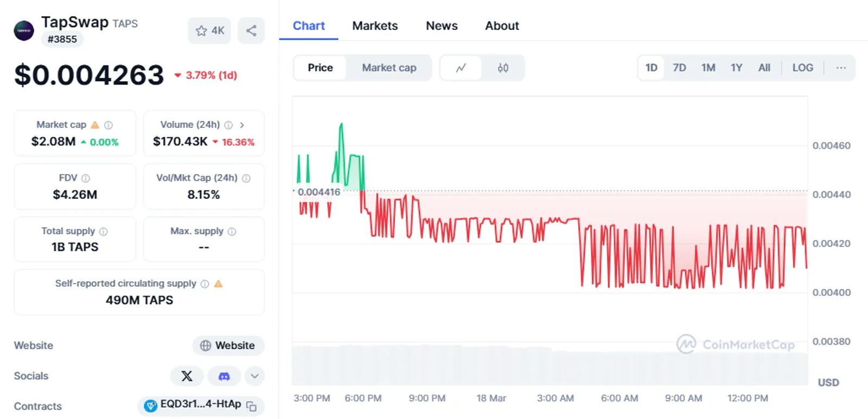Open the TapSwap Website link
This screenshot has width=868, height=419.
tap(228, 346)
